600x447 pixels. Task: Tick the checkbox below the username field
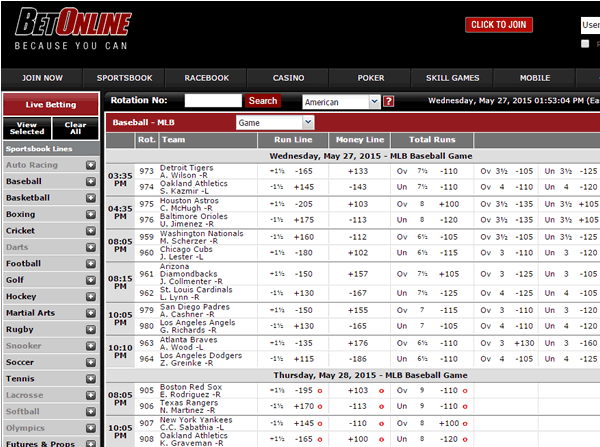[585, 44]
